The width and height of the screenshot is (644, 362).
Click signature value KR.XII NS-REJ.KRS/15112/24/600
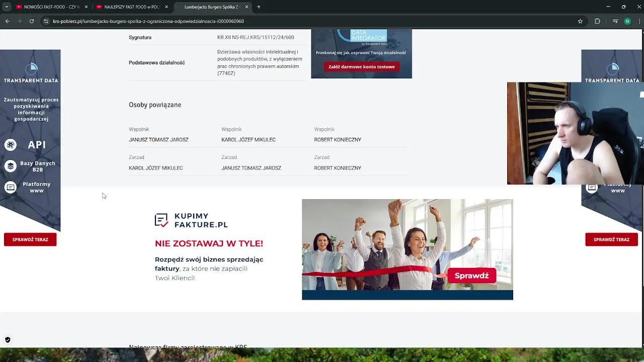(256, 37)
